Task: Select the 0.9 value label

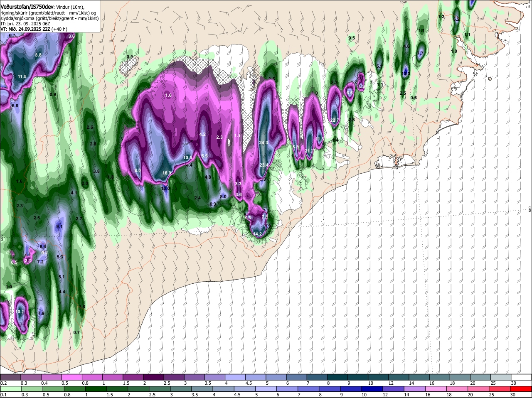Action: (x=53, y=94)
